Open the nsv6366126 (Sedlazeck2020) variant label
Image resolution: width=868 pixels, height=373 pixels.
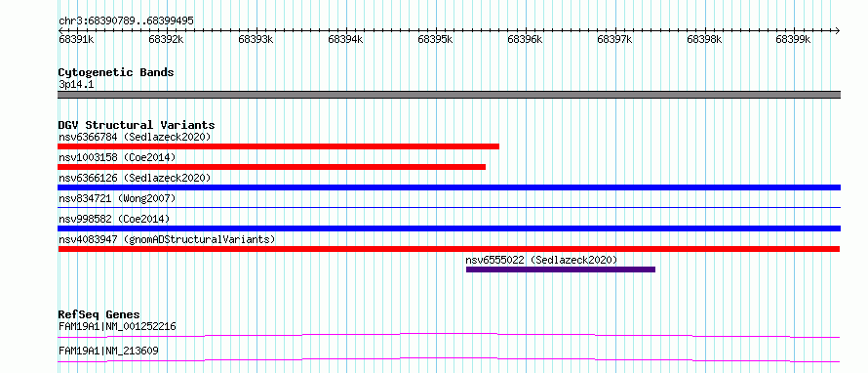(x=135, y=178)
